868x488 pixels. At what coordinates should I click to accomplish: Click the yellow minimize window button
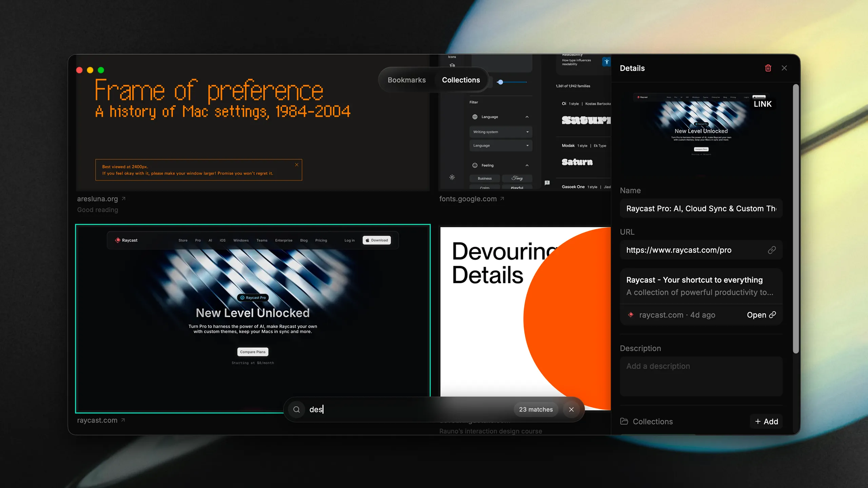[90, 70]
